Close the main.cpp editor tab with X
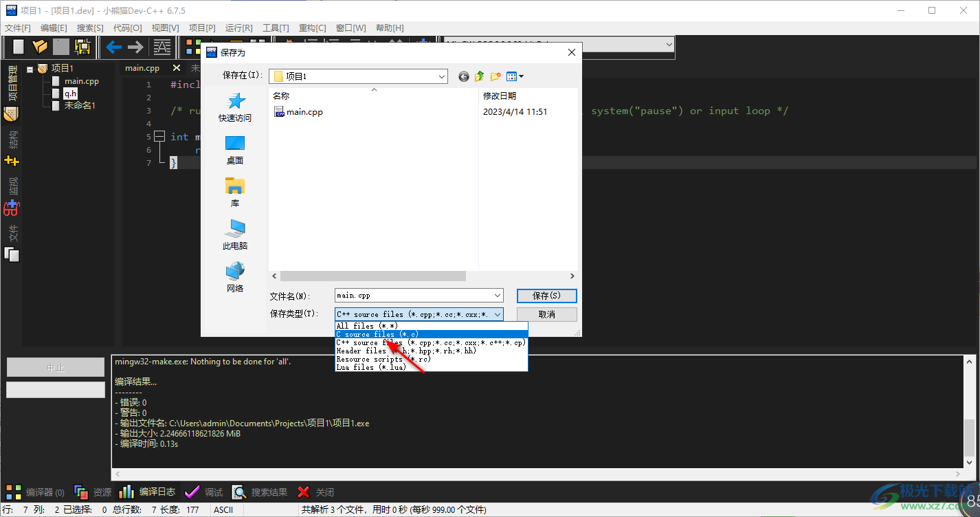This screenshot has width=980, height=517. click(x=177, y=68)
